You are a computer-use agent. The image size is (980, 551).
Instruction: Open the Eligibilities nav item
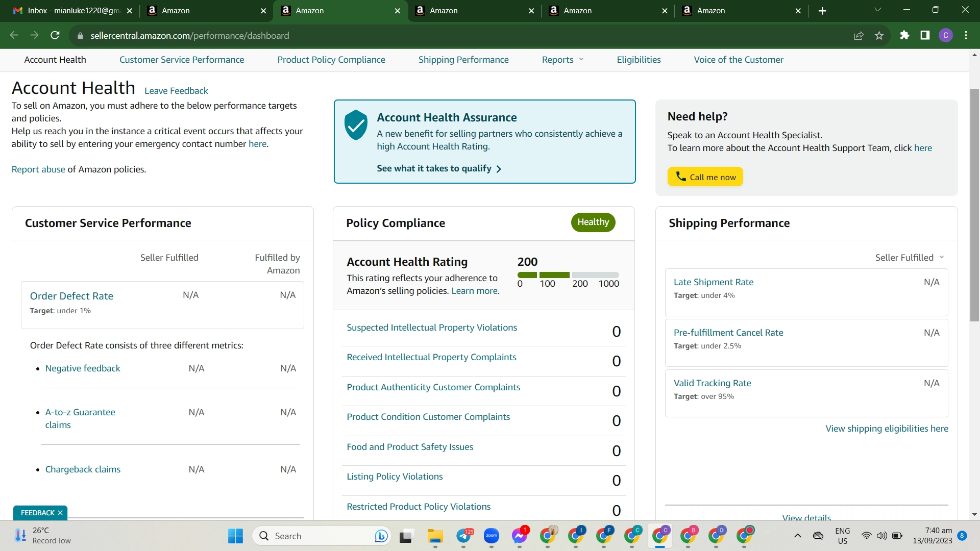pyautogui.click(x=639, y=60)
